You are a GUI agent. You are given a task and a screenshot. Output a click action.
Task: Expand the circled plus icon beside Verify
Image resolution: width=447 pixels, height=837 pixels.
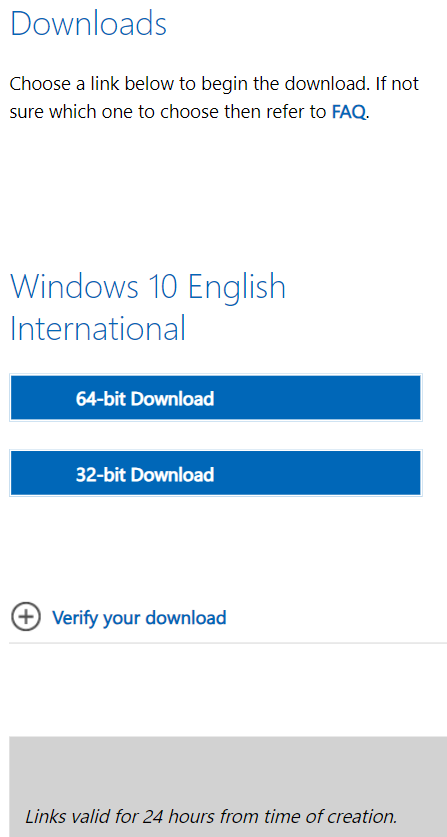25,617
